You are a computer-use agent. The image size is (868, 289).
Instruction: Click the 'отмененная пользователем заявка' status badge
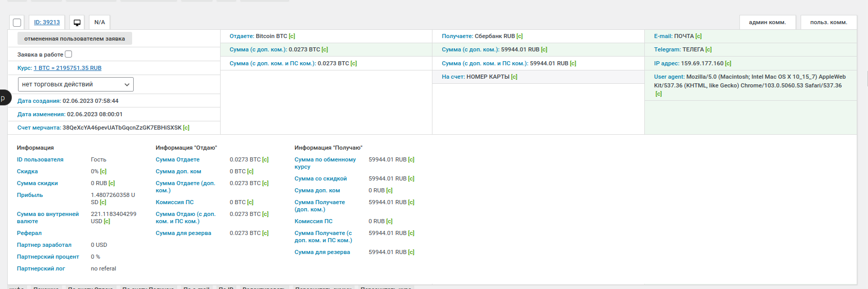75,39
